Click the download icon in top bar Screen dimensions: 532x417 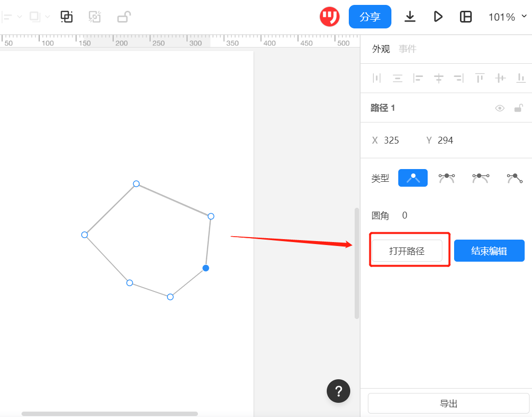pos(410,17)
